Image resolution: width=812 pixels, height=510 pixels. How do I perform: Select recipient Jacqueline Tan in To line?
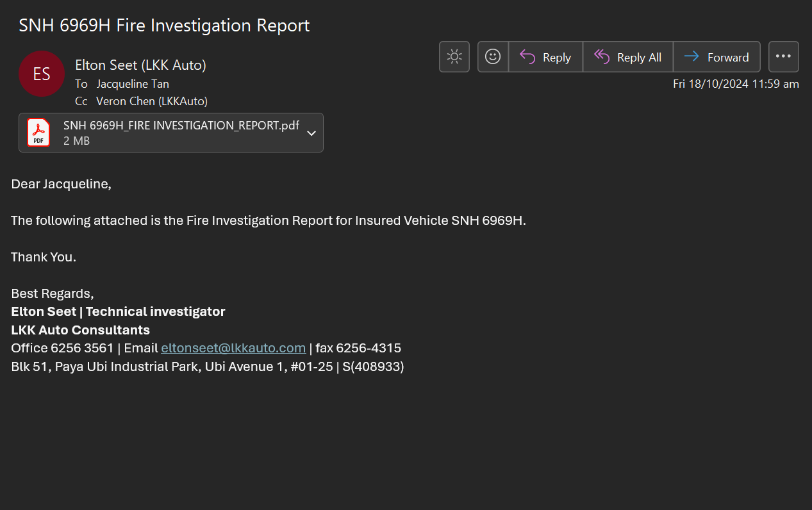point(133,84)
